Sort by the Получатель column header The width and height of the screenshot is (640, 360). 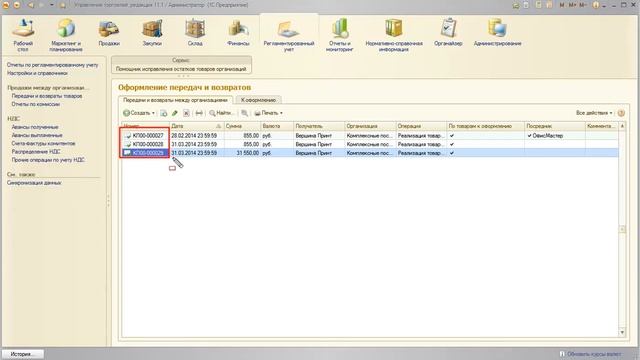[319, 126]
